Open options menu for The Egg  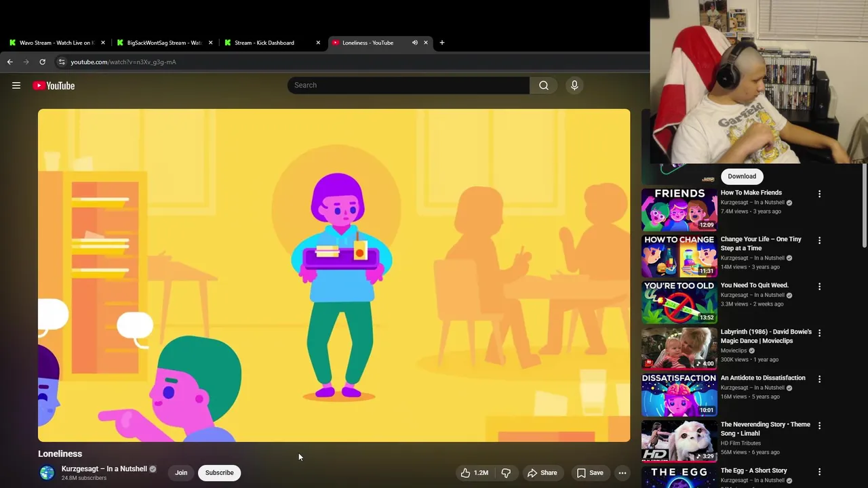(x=819, y=472)
